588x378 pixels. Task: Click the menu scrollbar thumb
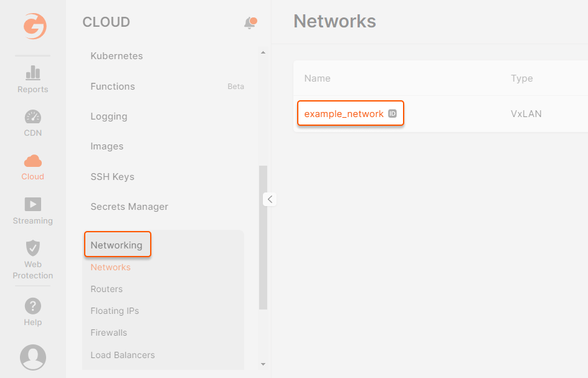pyautogui.click(x=263, y=237)
